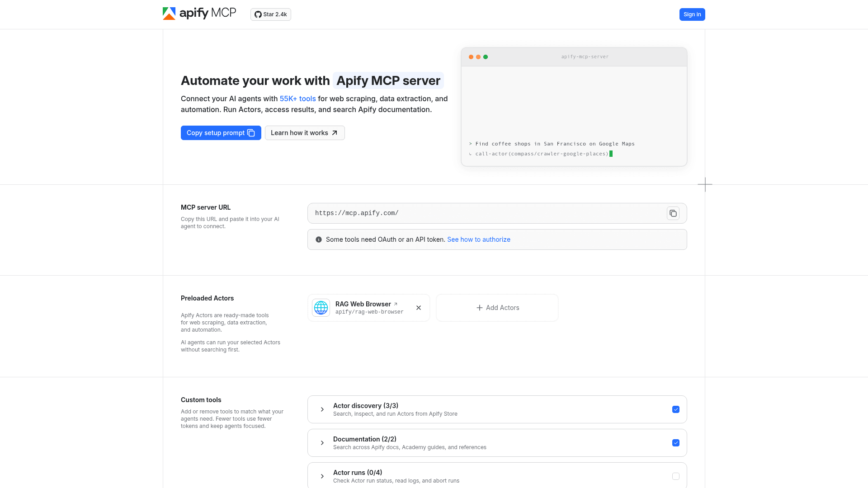Viewport: 868px width, 488px height.
Task: Sign in with the Sign in button
Action: click(x=692, y=14)
